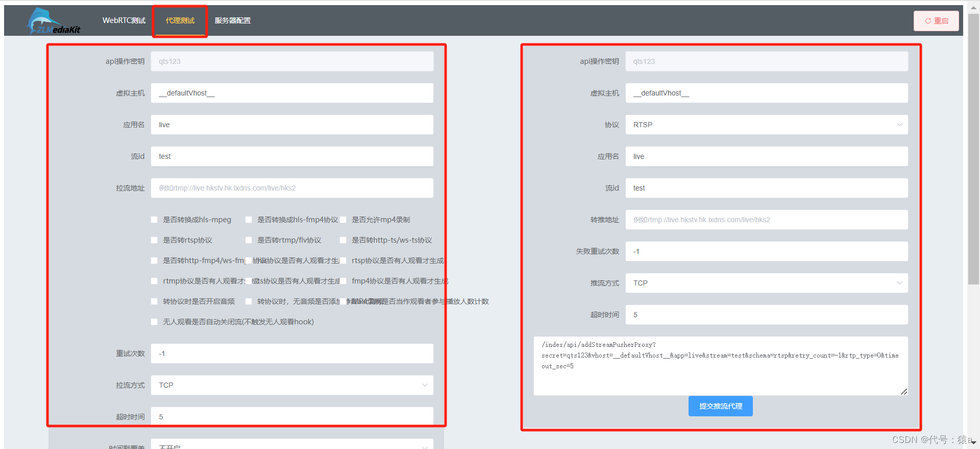Open the 拉流方式 TCP dropdown

click(x=292, y=385)
